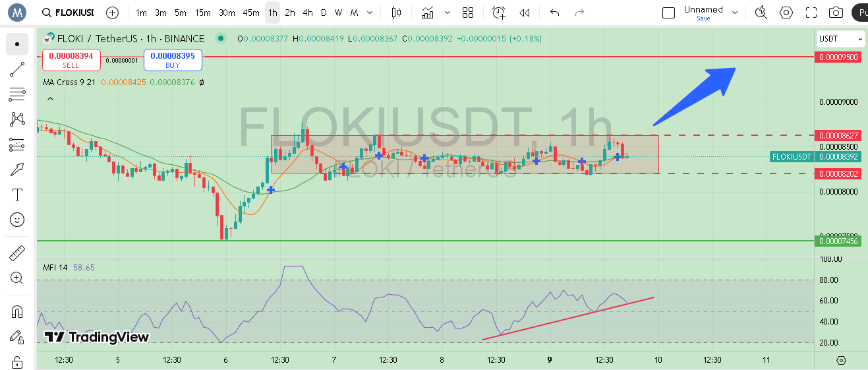Toggle lock all drawings
This screenshot has height=370, width=868.
click(17, 362)
